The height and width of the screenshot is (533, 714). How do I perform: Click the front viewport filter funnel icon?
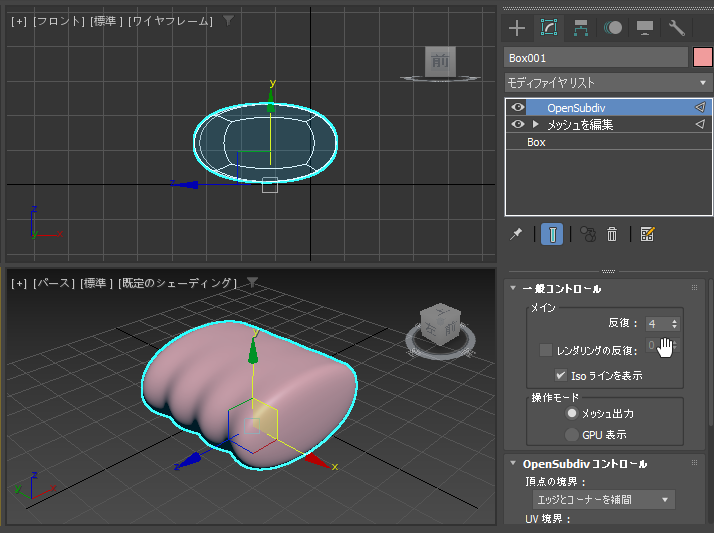pyautogui.click(x=229, y=20)
